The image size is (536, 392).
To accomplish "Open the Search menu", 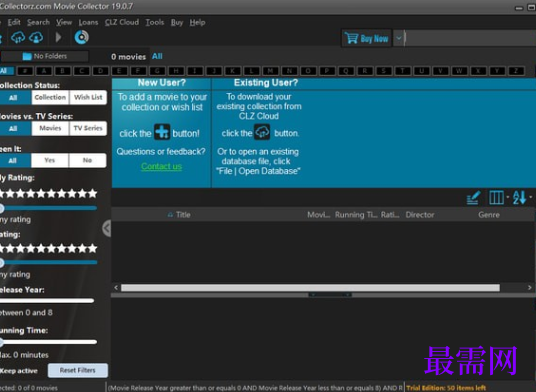I will (x=38, y=23).
